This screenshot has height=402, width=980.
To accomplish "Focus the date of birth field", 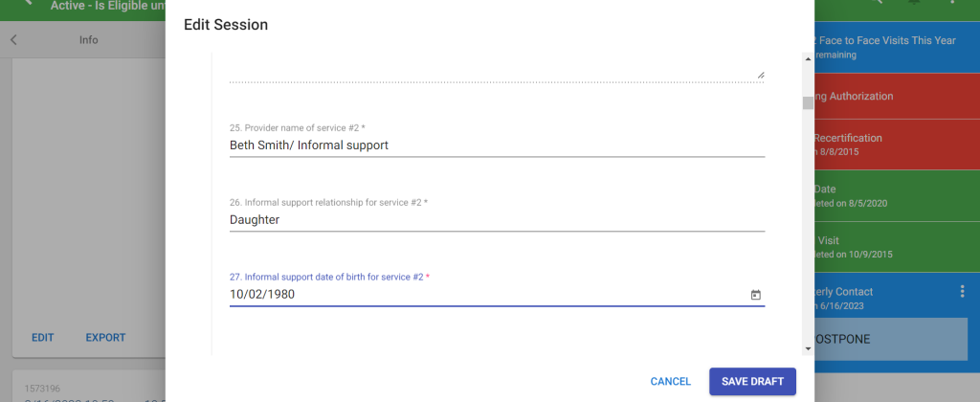I will [483, 295].
